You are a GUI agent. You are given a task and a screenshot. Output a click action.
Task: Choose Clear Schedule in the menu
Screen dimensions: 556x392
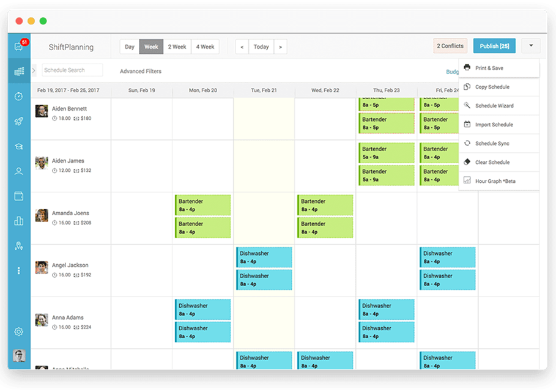pyautogui.click(x=492, y=162)
